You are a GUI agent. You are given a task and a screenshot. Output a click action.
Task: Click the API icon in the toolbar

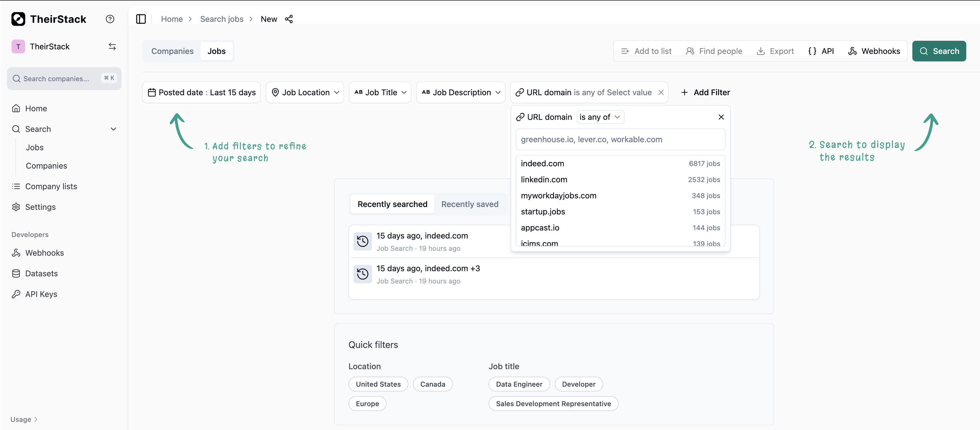(812, 51)
